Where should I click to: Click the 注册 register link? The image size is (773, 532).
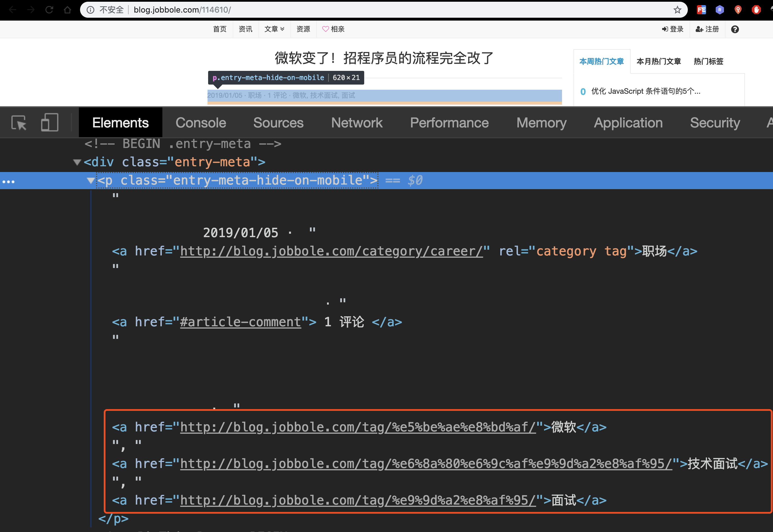(x=707, y=29)
